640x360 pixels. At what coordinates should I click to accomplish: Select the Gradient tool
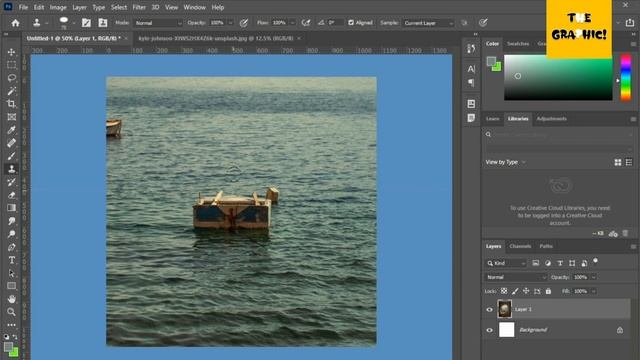coord(11,208)
